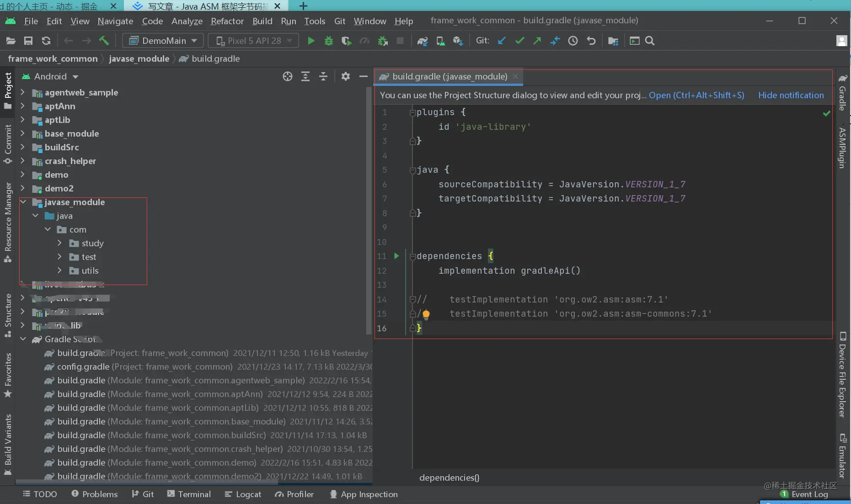
Task: Expand the base_module tree node
Action: point(24,133)
